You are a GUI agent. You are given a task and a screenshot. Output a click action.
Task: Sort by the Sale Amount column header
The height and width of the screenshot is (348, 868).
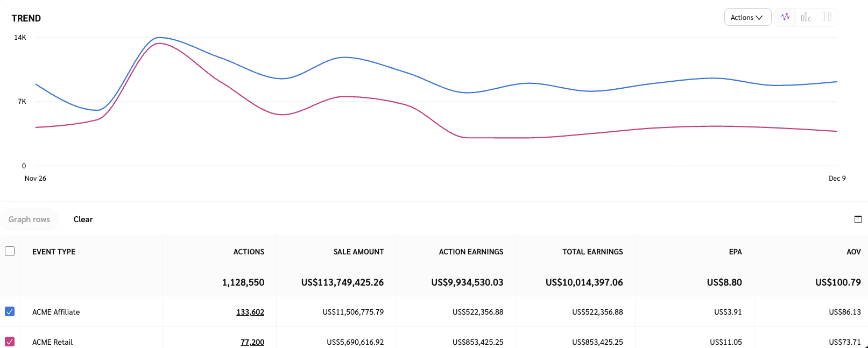coord(358,252)
